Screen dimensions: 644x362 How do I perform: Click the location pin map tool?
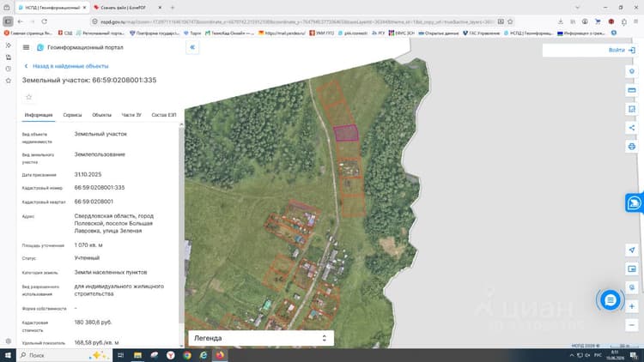coord(632,71)
